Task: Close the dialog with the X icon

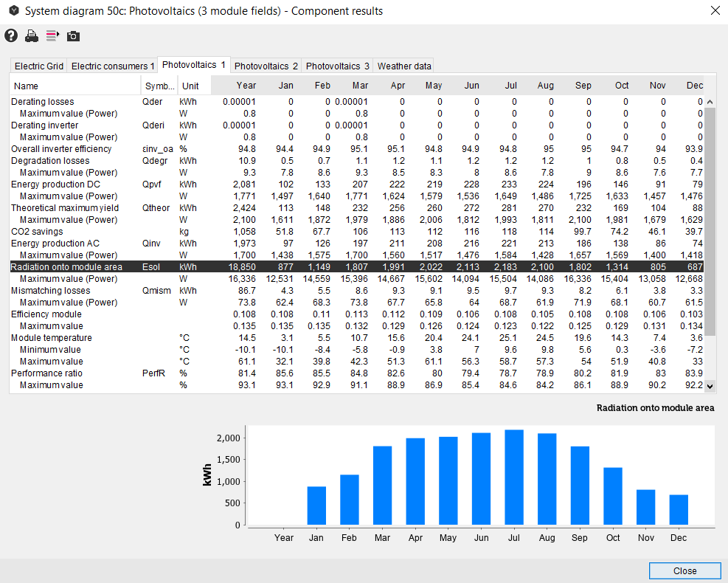Action: pyautogui.click(x=714, y=10)
